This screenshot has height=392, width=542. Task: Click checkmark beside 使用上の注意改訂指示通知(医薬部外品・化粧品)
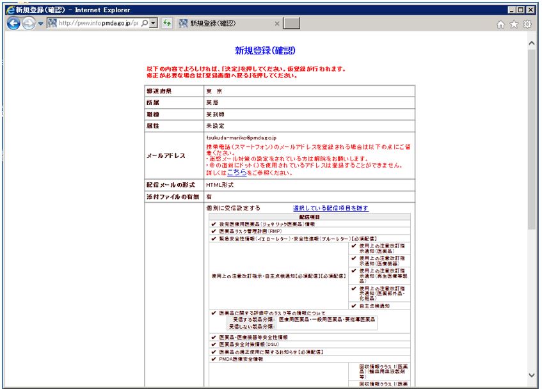354,288
